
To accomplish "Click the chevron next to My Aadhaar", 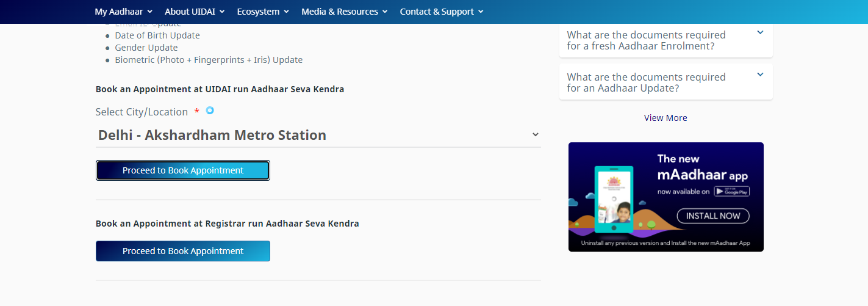I will pos(150,12).
